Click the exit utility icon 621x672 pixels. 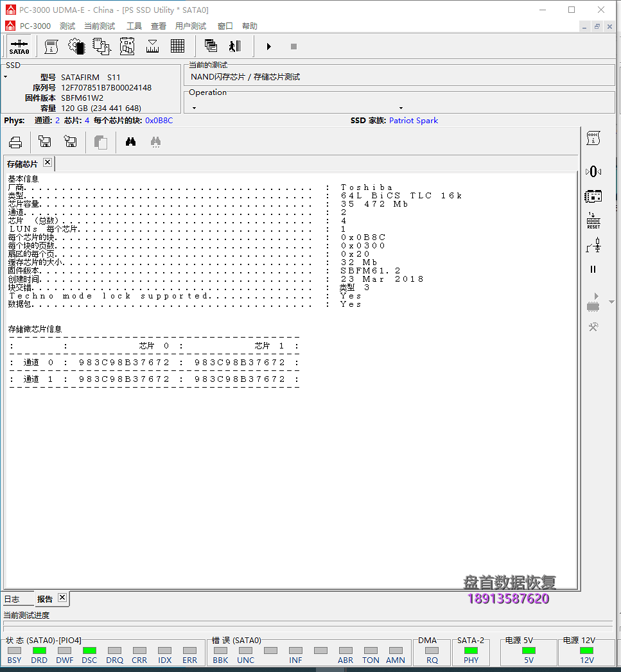click(235, 46)
